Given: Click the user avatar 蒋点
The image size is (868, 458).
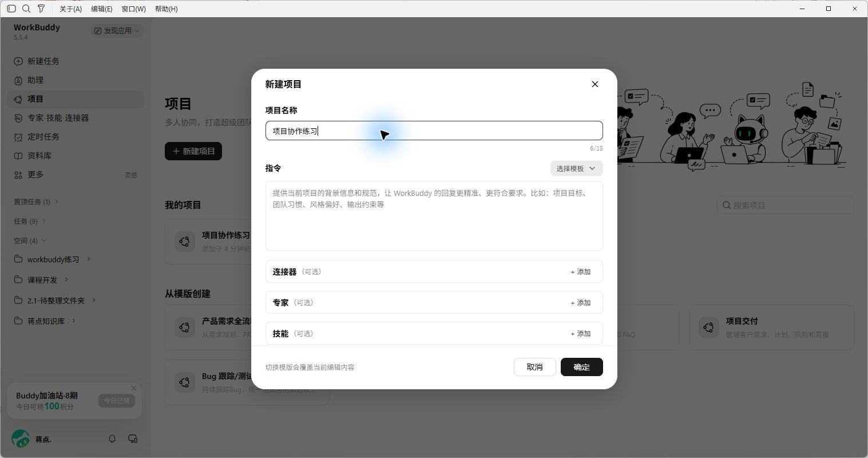Looking at the screenshot, I should pos(21,439).
